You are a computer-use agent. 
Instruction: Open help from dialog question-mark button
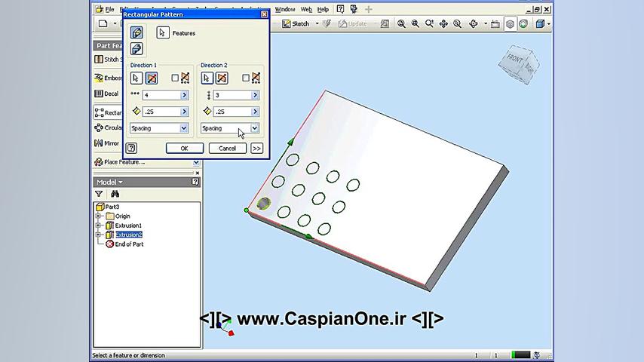coord(131,148)
